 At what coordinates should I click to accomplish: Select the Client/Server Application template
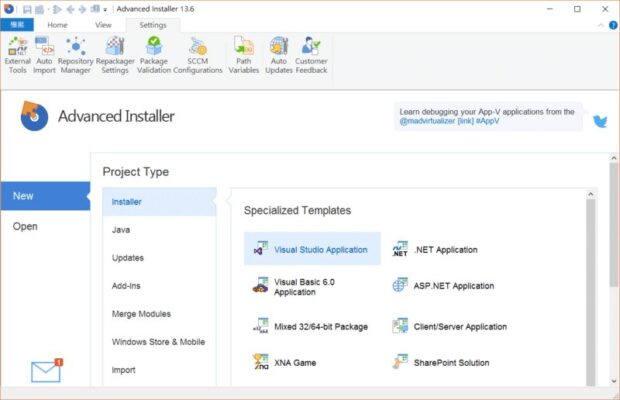tap(449, 326)
